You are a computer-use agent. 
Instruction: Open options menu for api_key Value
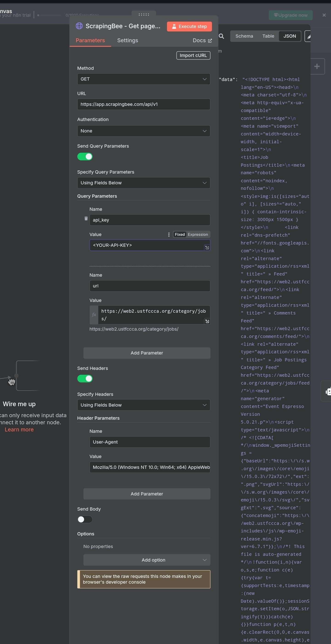tap(169, 234)
